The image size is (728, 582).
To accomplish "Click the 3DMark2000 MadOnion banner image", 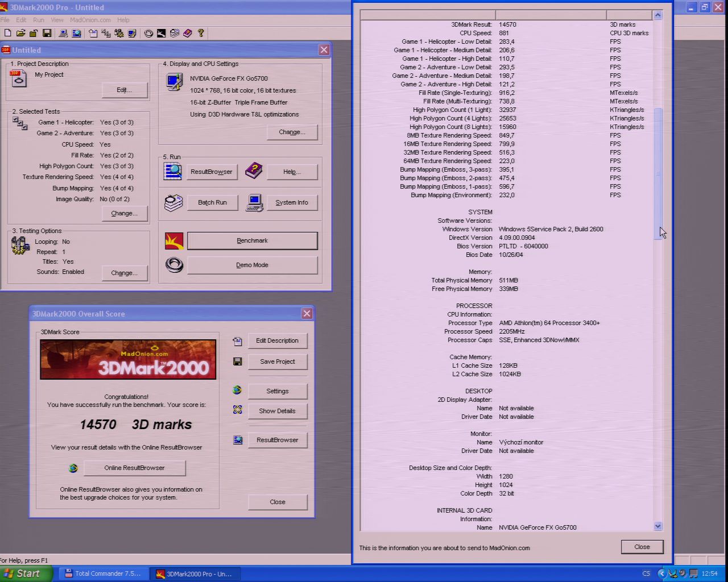I will click(x=128, y=359).
